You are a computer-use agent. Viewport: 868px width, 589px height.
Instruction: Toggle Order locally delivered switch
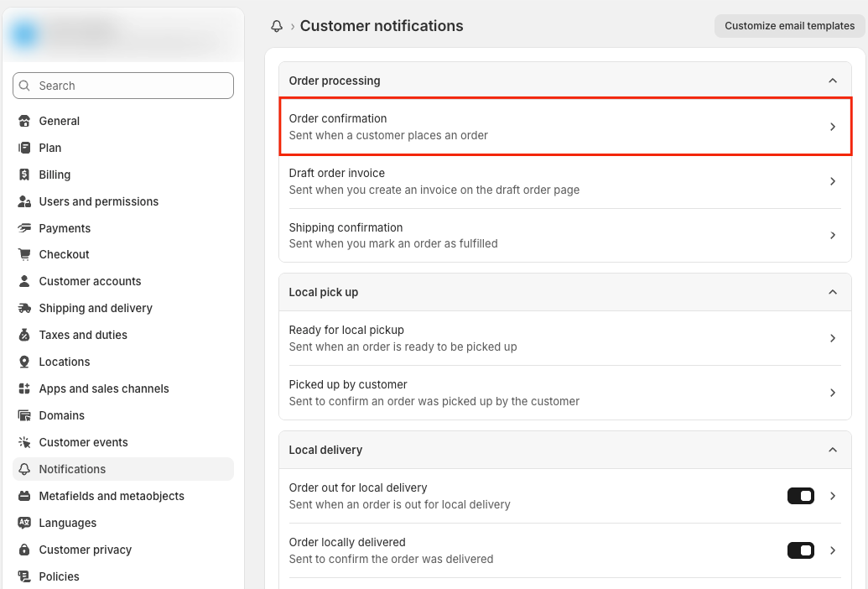tap(800, 550)
